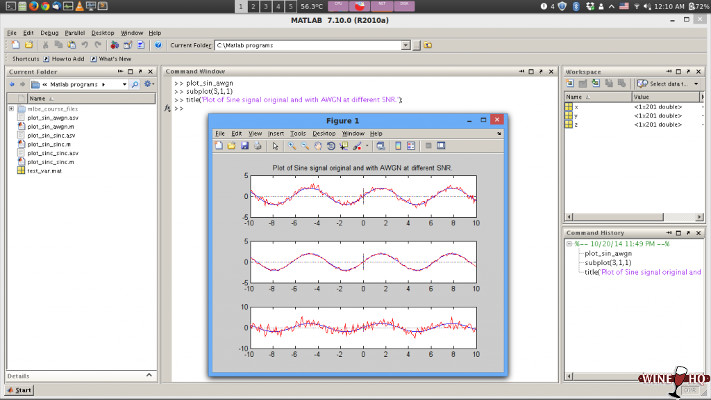711x400 pixels.
Task: Toggle Show Plot Tools and dock figure
Action: click(x=442, y=146)
